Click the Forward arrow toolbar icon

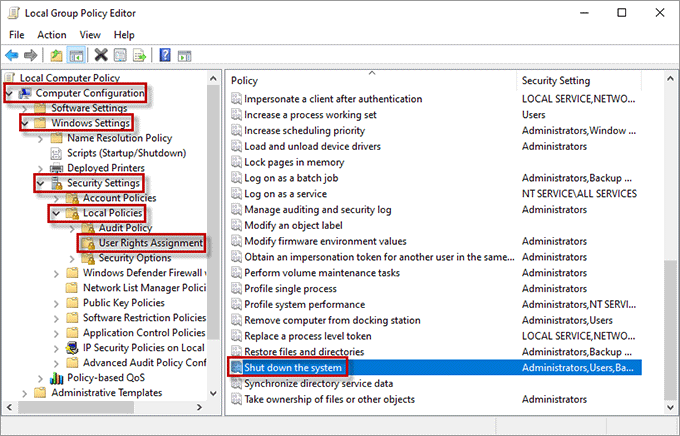point(30,55)
